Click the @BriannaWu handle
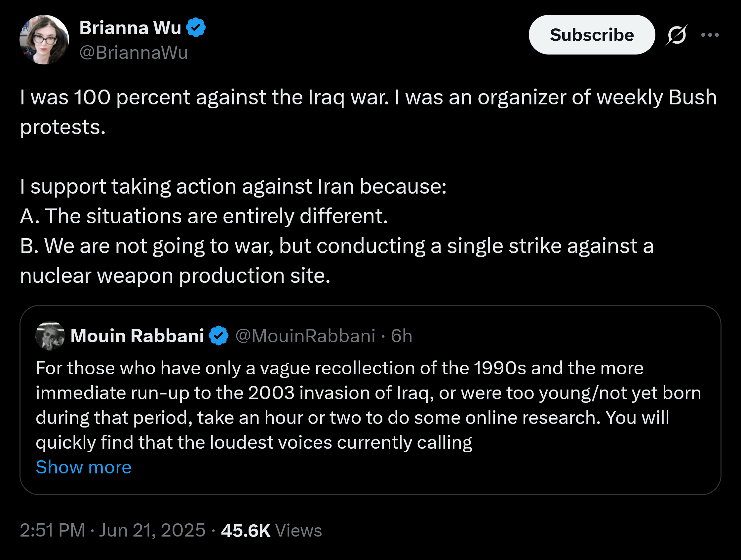This screenshot has width=741, height=560. pyautogui.click(x=134, y=53)
